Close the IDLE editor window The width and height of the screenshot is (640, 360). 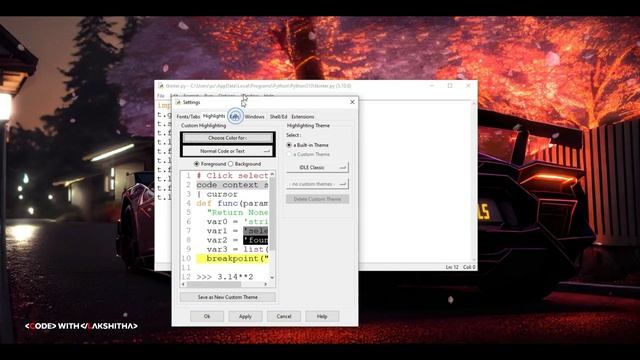pos(468,86)
